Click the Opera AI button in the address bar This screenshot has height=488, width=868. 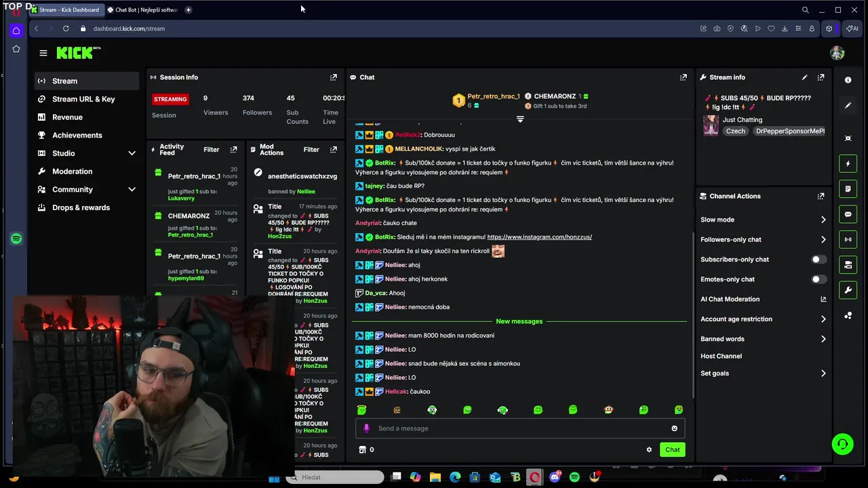click(852, 28)
